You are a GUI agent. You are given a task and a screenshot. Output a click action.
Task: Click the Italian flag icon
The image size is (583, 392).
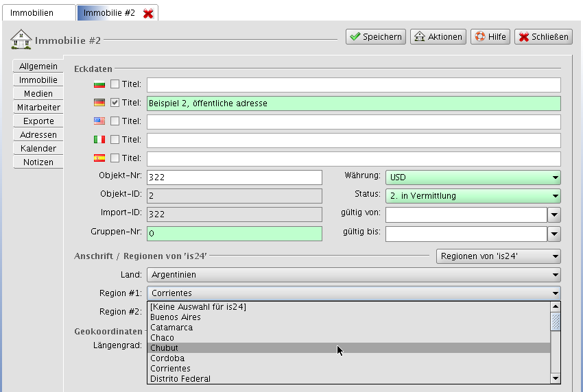tap(99, 140)
